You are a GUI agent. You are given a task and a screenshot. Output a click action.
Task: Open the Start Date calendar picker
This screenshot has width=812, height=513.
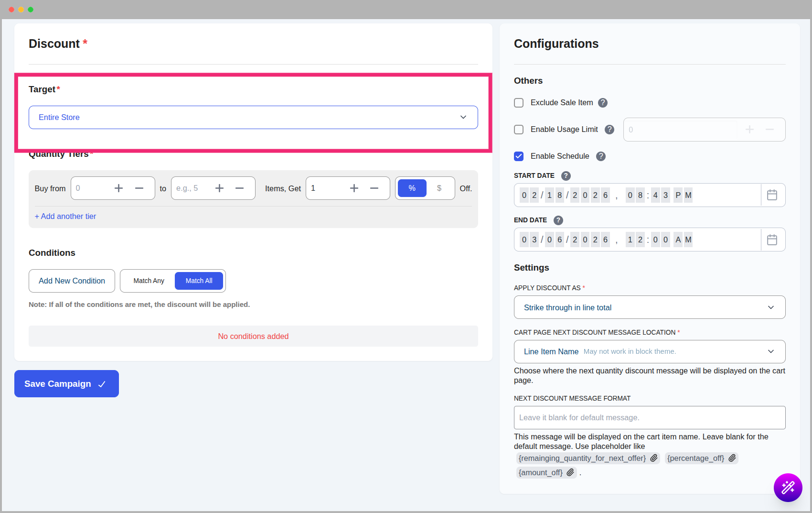pyautogui.click(x=772, y=195)
